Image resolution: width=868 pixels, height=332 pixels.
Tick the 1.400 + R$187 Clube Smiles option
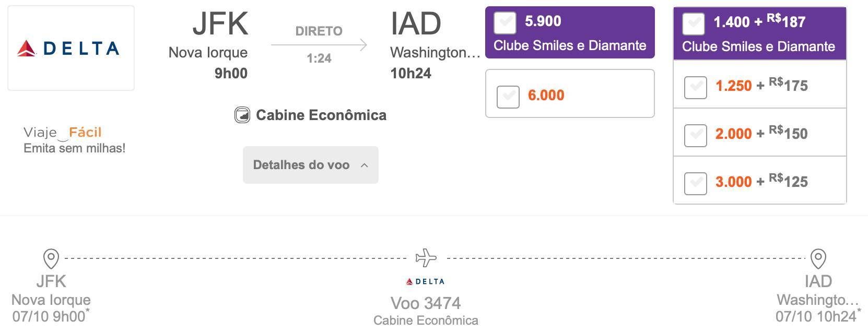coord(694,23)
